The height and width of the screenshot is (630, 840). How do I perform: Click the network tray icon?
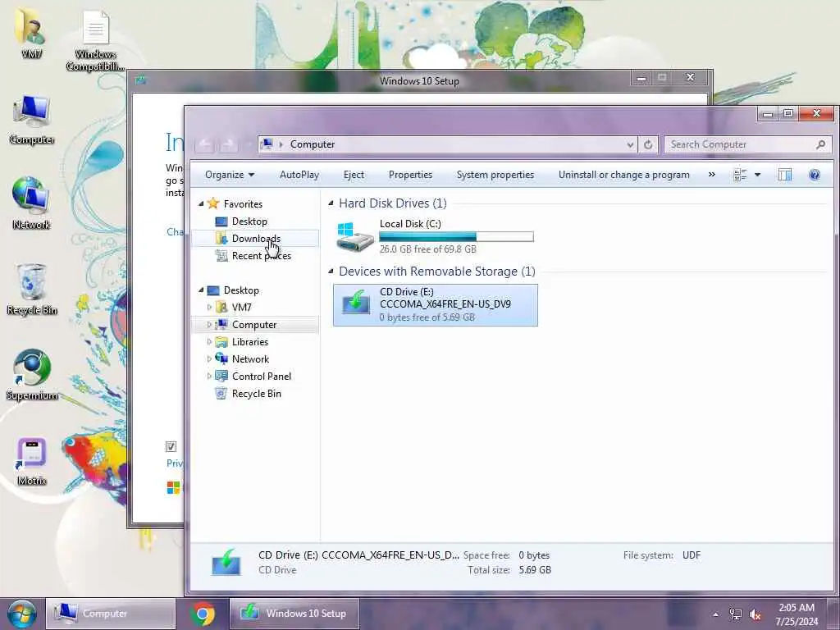pos(736,614)
